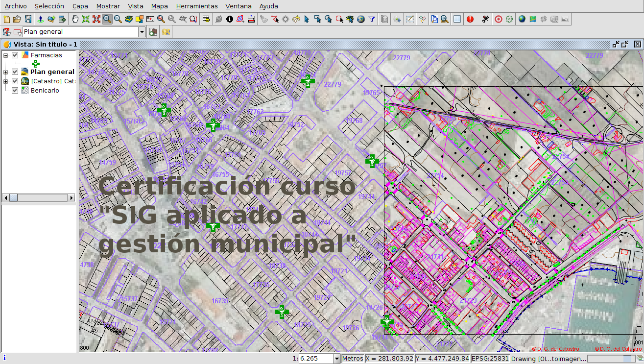Open the map scale dropdown

(336, 359)
